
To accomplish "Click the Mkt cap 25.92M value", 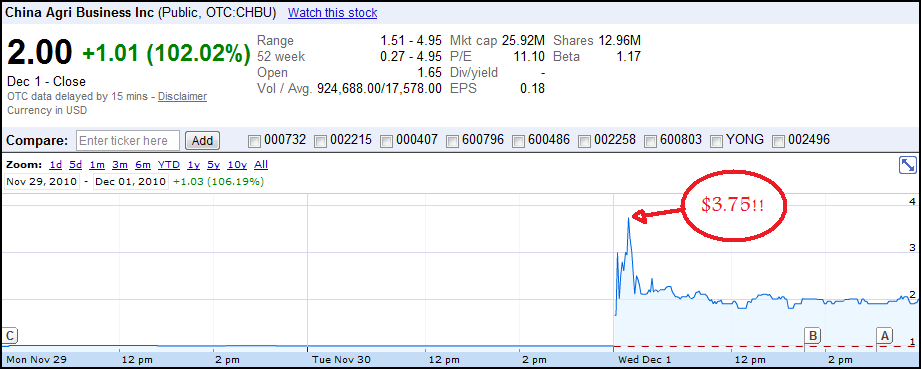I will click(x=522, y=41).
